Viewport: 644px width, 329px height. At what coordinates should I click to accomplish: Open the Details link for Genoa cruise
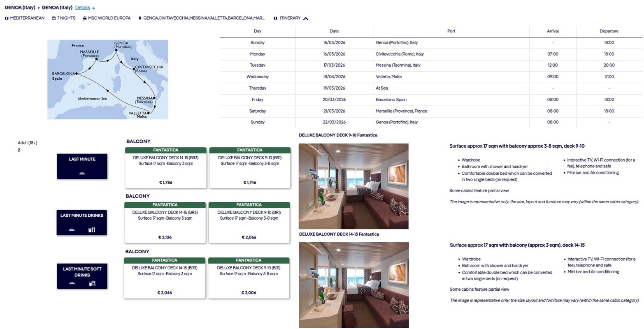[x=82, y=8]
